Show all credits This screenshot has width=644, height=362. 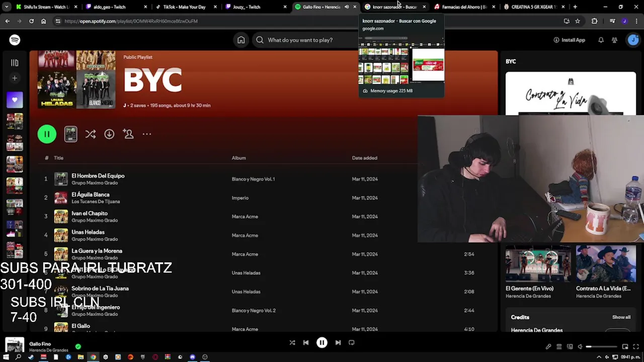[621, 317]
